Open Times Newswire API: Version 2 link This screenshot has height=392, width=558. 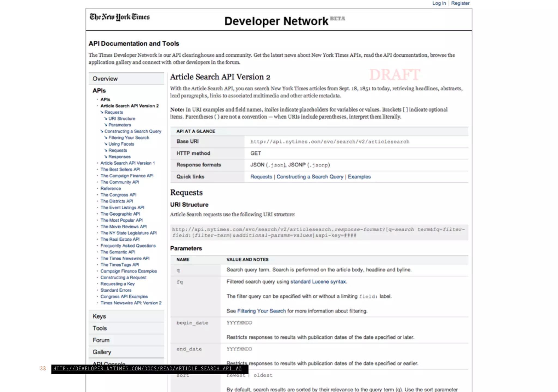(x=131, y=303)
